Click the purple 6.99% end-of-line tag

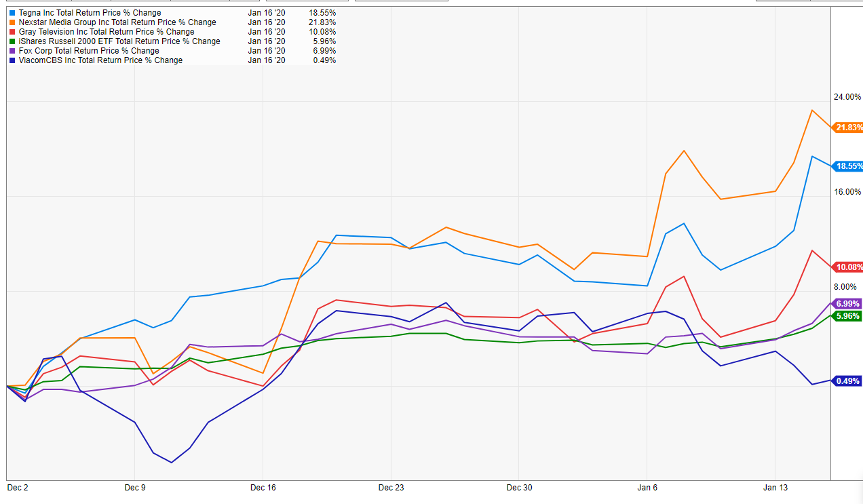click(847, 304)
